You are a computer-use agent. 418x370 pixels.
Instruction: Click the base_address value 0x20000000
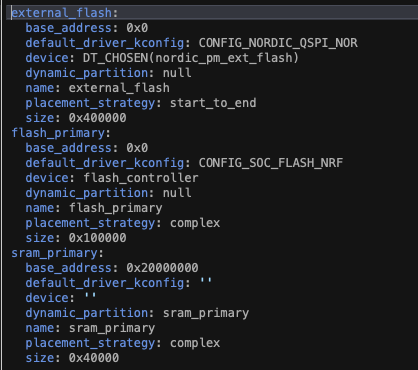coord(162,268)
